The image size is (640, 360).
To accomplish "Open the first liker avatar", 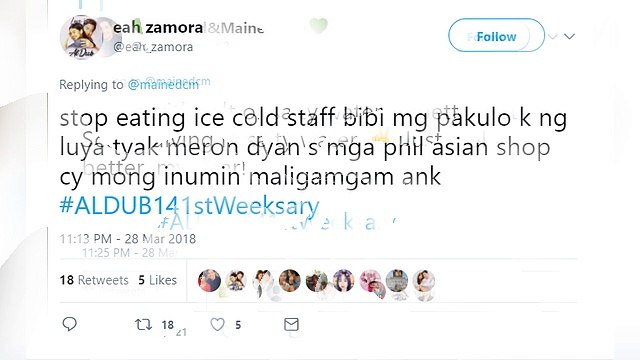I will point(209,280).
